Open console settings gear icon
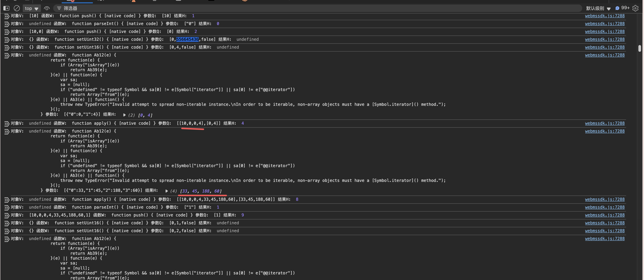 [635, 8]
